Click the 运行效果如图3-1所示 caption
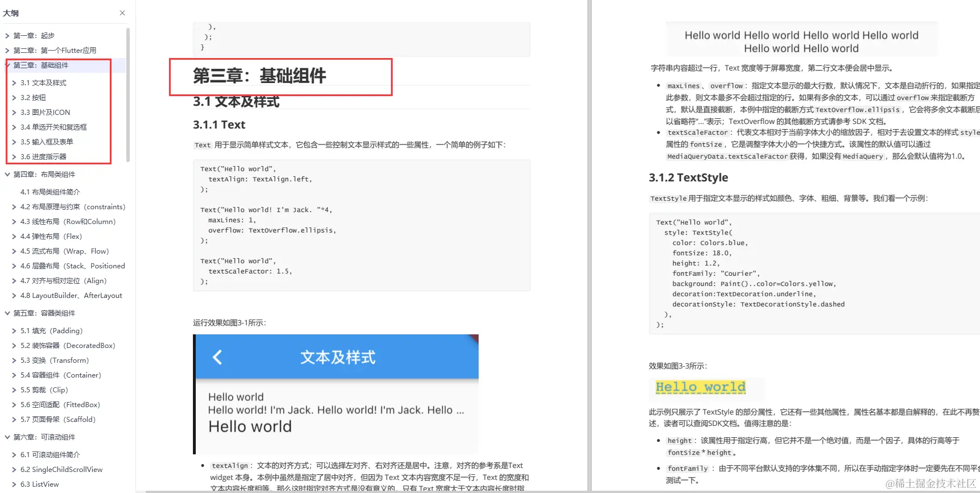This screenshot has height=493, width=980. 229,322
